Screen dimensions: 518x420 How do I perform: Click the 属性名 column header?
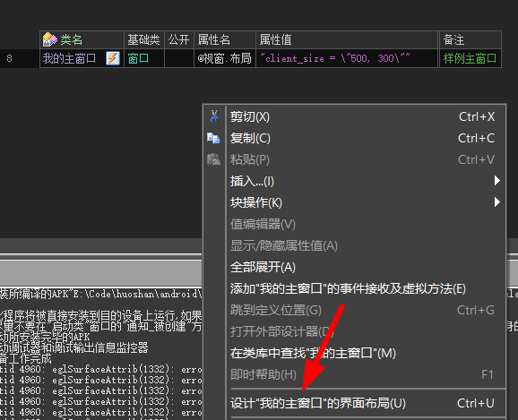[225, 39]
